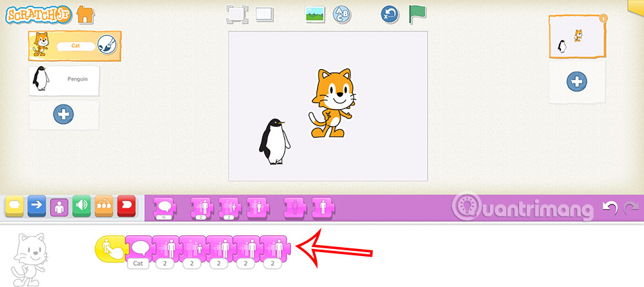Tap the Shrink block in the script
Viewport: 644px width, 287px height.
point(193,249)
